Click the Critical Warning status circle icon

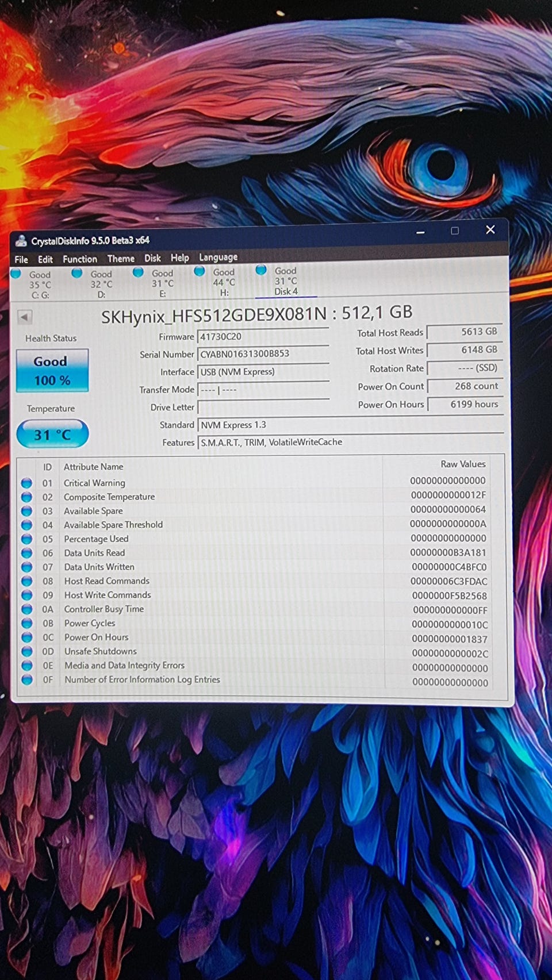[26, 483]
